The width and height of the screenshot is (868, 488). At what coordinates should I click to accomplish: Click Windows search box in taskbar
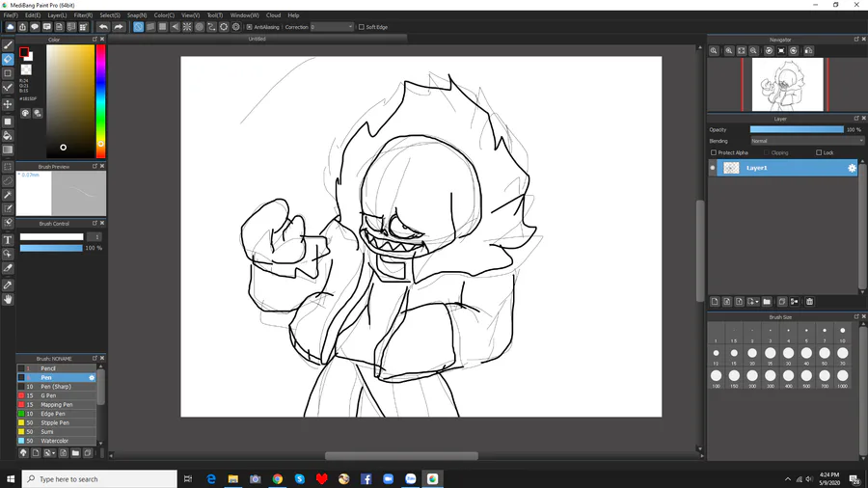(x=99, y=479)
